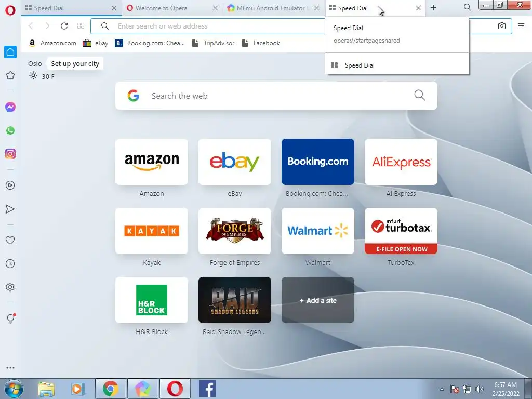Image resolution: width=532 pixels, height=399 pixels.
Task: Take a snapshot with the camera icon
Action: [x=502, y=26]
